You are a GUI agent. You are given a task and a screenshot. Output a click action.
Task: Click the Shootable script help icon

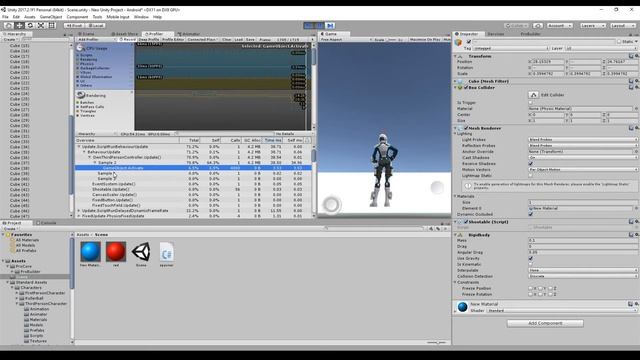[x=631, y=222]
